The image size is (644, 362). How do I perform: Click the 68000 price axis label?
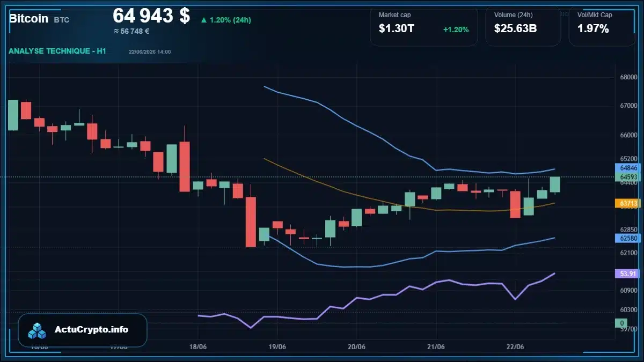point(628,77)
